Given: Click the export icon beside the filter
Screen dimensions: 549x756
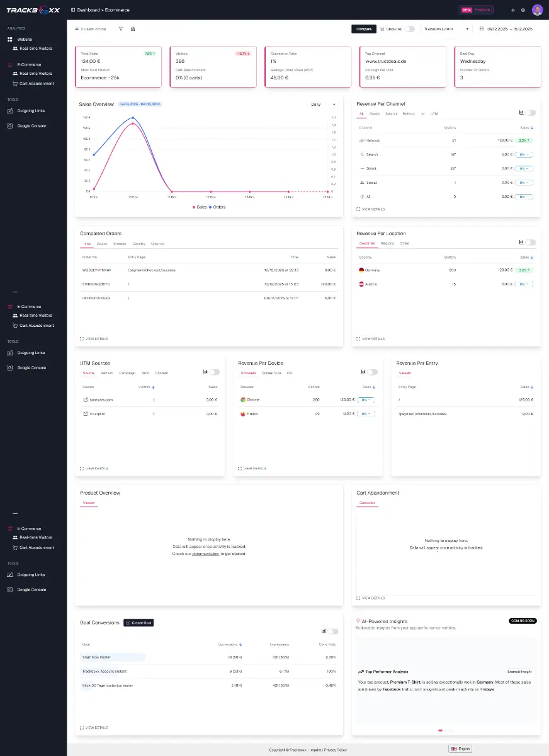Looking at the screenshot, I should coord(133,29).
